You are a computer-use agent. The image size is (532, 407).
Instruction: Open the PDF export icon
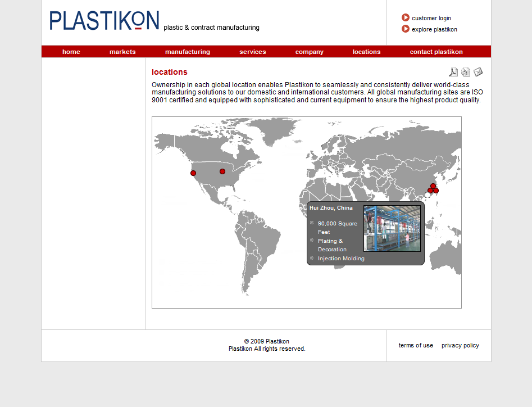point(453,72)
